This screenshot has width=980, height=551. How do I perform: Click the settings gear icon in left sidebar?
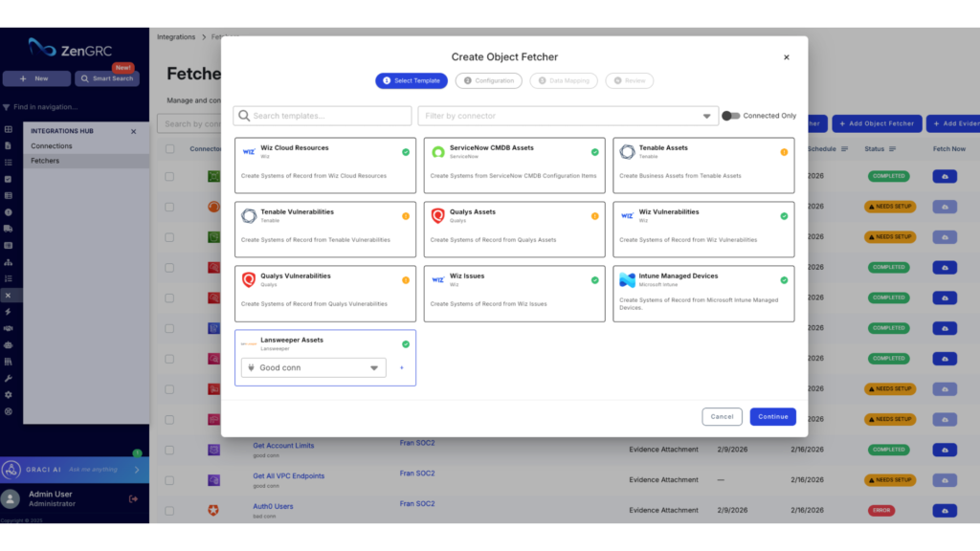[x=8, y=395]
